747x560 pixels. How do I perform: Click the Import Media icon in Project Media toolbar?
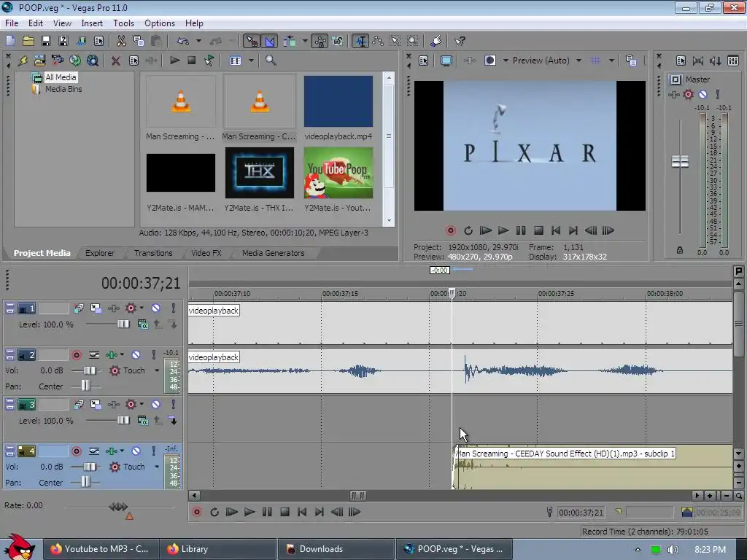40,61
